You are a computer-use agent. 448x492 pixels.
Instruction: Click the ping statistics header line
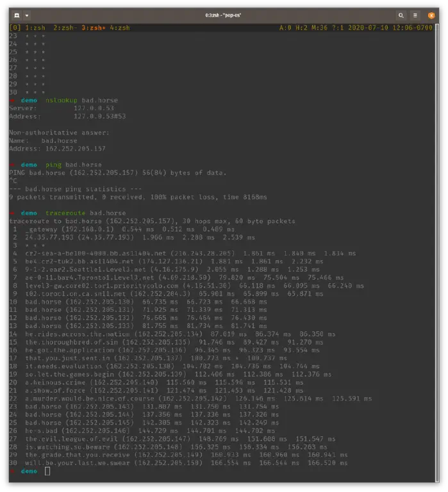click(76, 189)
